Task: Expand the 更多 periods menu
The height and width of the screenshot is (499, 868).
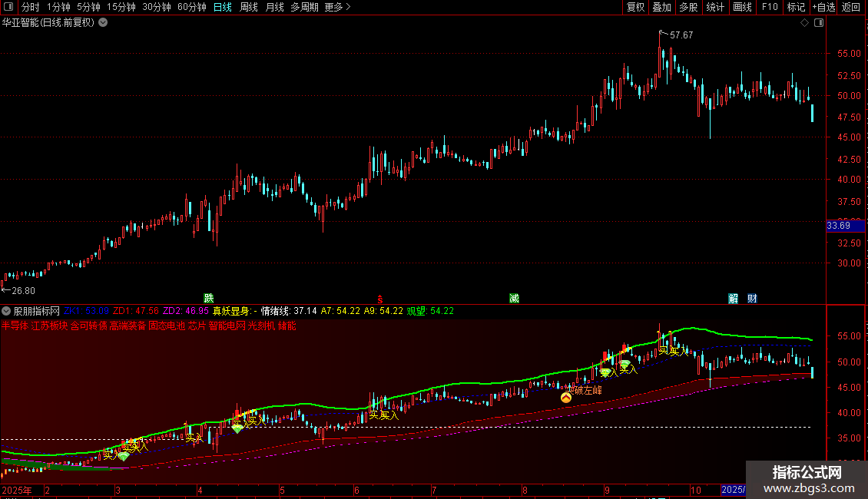Action: click(x=338, y=7)
